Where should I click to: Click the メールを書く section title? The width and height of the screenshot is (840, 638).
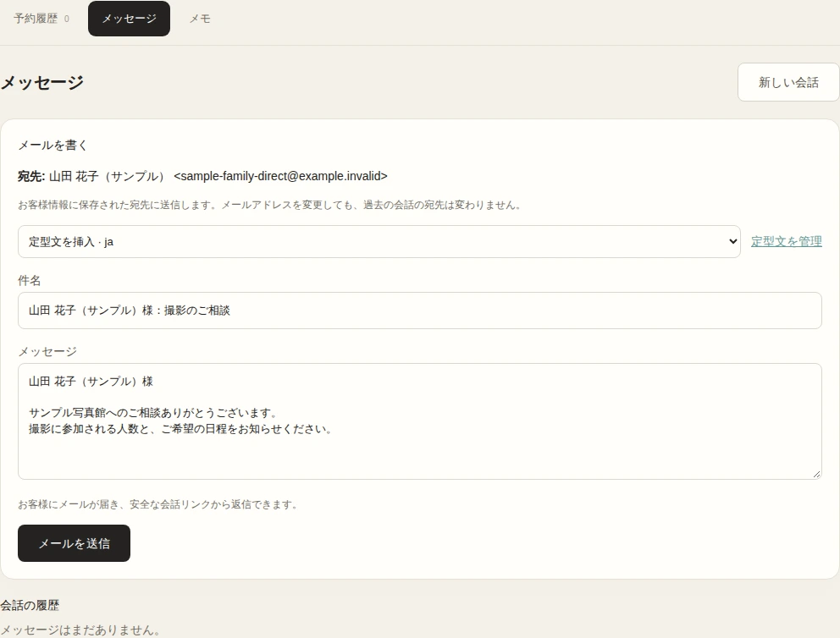[52, 145]
